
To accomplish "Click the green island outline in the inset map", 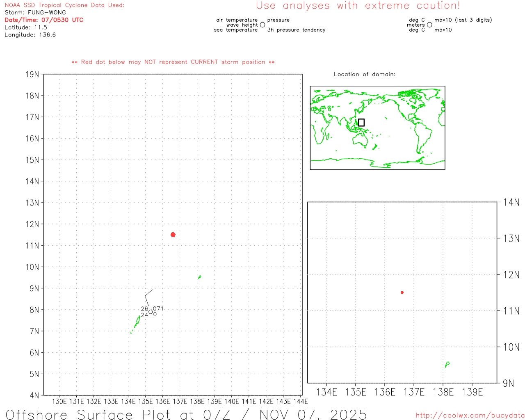I will 447,364.
